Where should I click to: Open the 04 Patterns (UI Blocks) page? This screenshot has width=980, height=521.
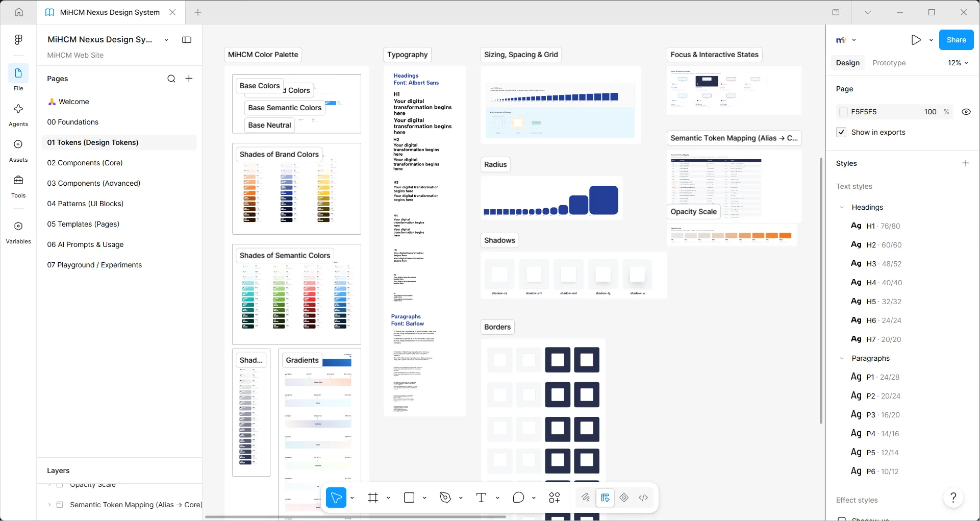[86, 204]
